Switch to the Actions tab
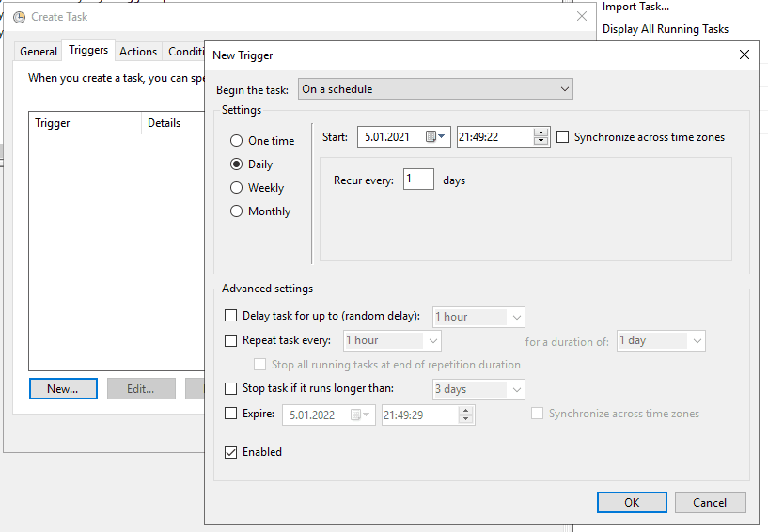 (138, 52)
